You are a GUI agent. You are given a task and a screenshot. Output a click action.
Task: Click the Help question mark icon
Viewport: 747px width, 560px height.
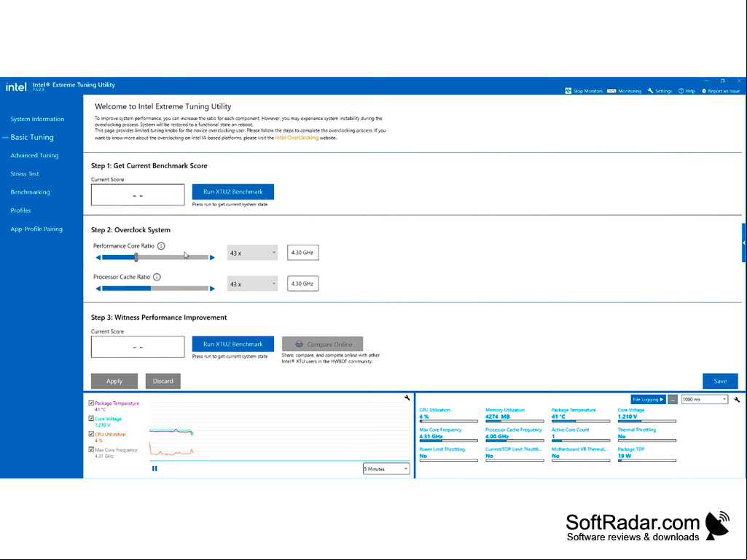pos(681,90)
